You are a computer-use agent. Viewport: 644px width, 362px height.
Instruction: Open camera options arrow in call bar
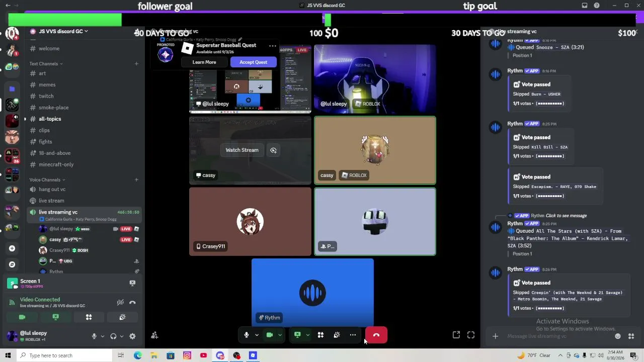coord(280,335)
